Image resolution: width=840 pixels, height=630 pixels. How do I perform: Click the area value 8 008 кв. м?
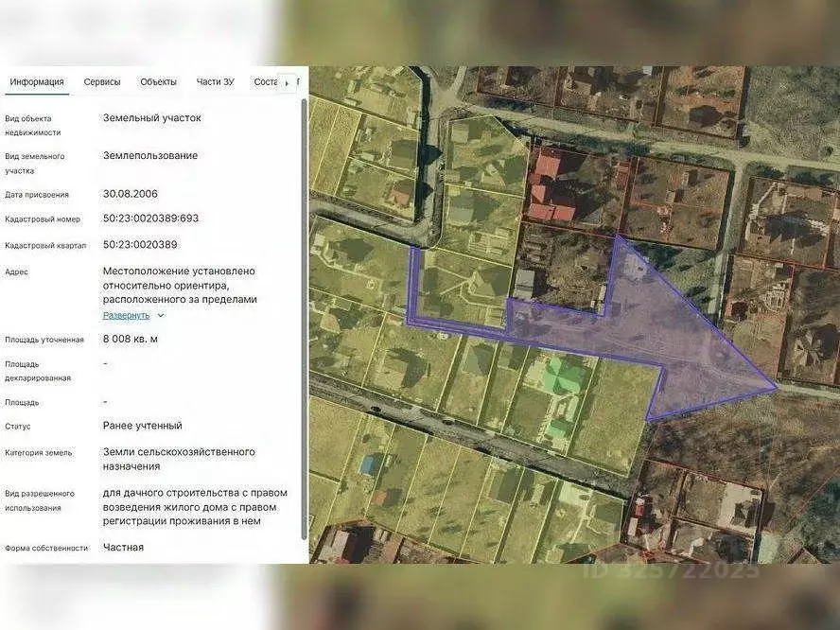point(131,339)
